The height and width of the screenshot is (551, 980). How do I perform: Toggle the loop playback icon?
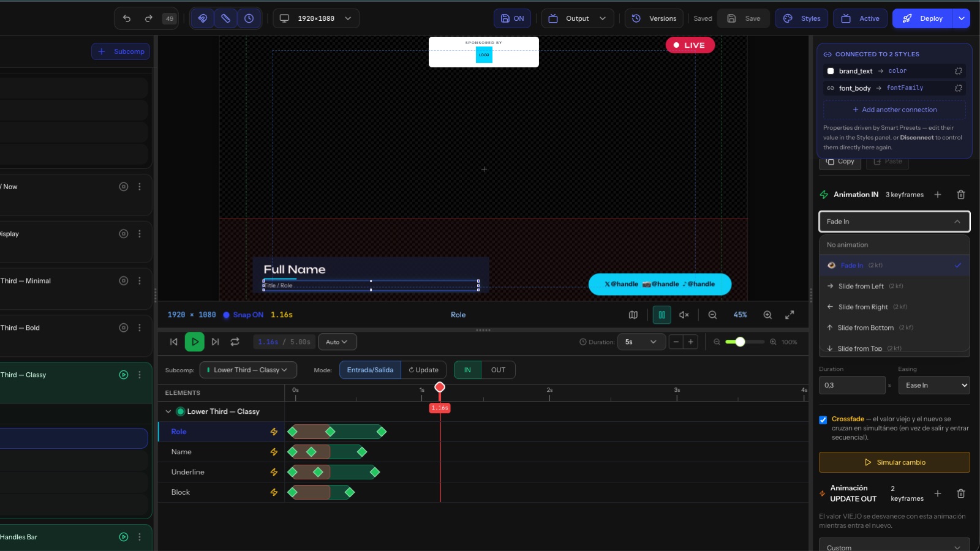[x=235, y=342]
